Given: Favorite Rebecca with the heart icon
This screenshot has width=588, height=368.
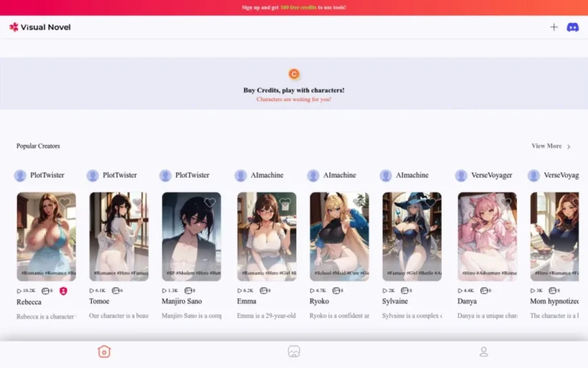Looking at the screenshot, I should pos(65,202).
